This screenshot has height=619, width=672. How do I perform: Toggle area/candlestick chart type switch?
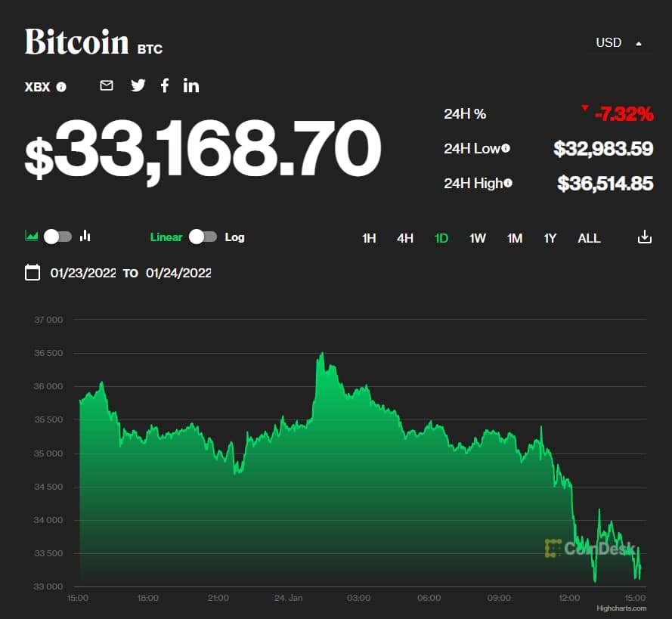point(57,237)
